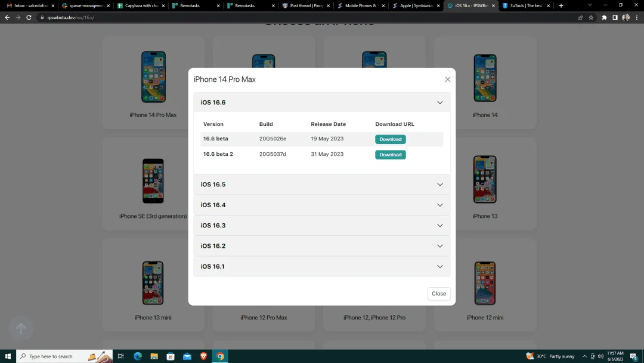Viewport: 644px width, 363px height.
Task: Expand the iOS 16.2 section
Action: click(321, 246)
